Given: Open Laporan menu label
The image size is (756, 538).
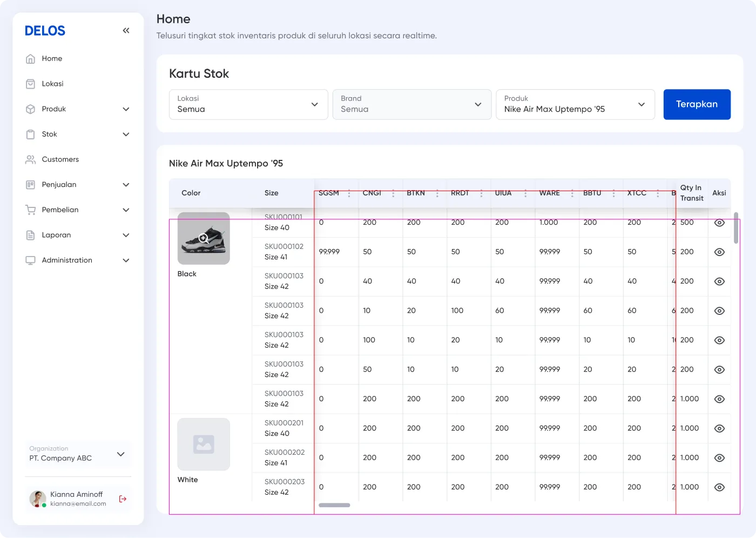Looking at the screenshot, I should 56,235.
